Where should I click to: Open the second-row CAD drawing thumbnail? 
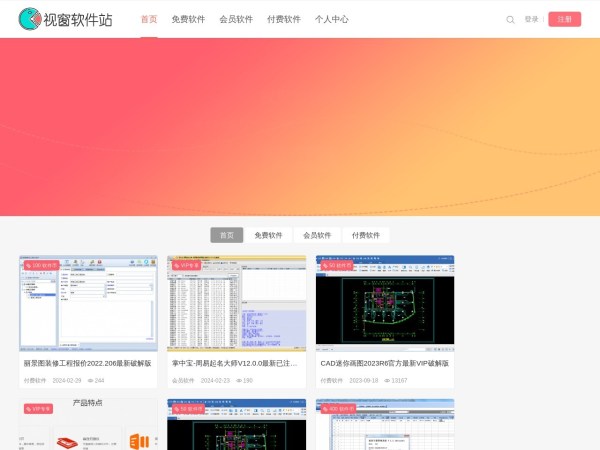pos(236,424)
